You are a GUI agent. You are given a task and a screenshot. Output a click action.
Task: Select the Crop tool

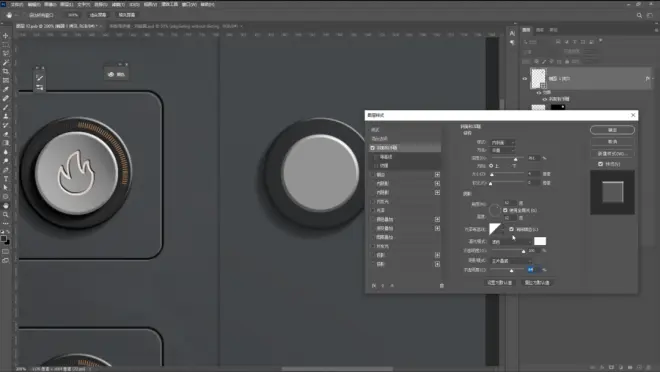pos(5,71)
